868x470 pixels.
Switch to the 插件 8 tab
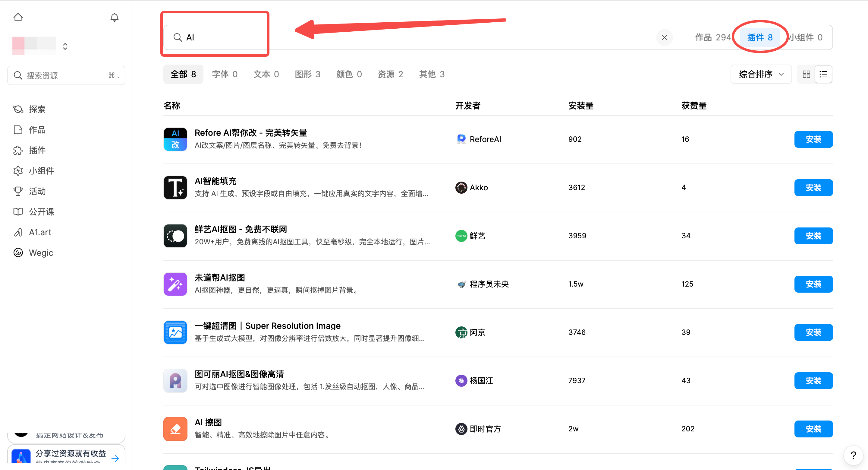point(759,37)
